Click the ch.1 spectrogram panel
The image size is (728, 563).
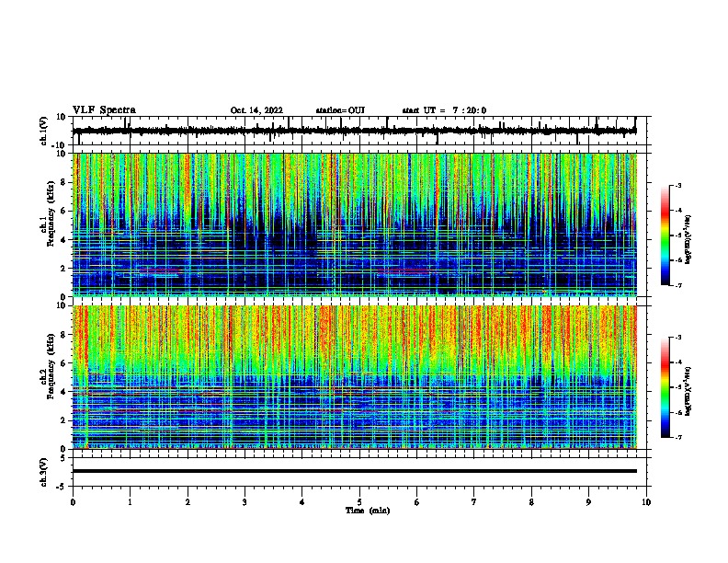(355, 224)
